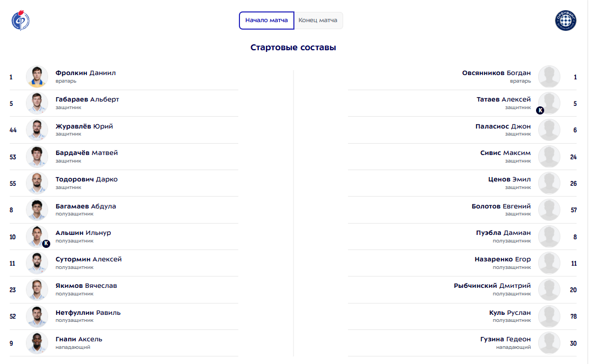589x364 pixels.
Task: Click Куль Руслан player name
Action: [x=510, y=313]
